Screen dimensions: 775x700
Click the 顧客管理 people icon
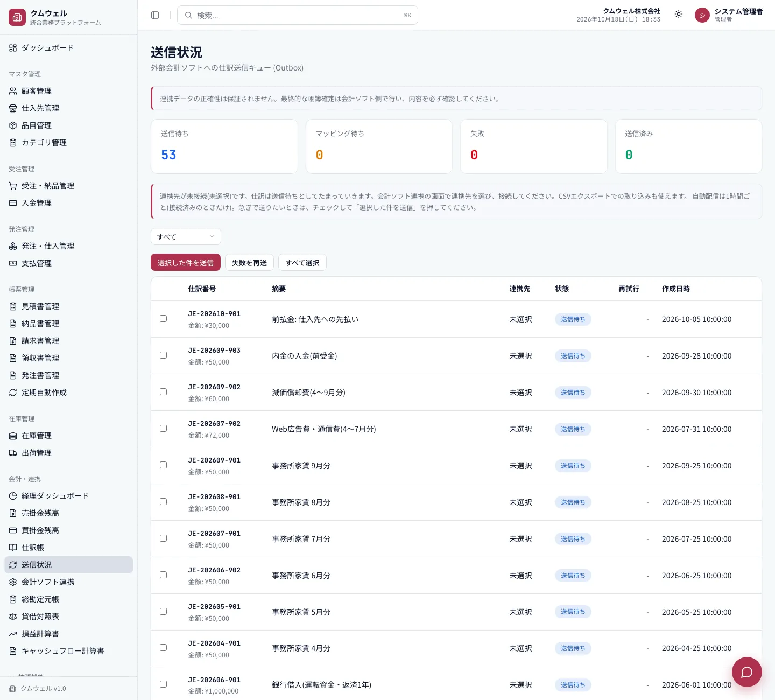click(x=13, y=91)
